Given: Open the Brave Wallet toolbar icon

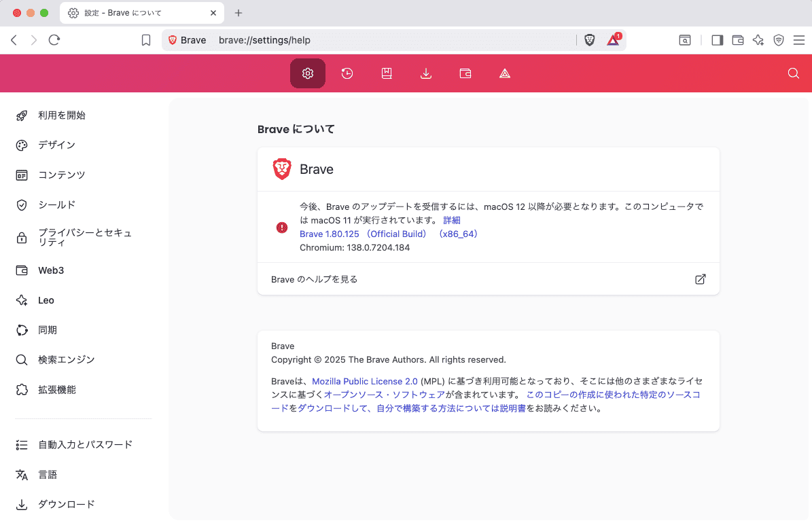Looking at the screenshot, I should click(x=738, y=40).
